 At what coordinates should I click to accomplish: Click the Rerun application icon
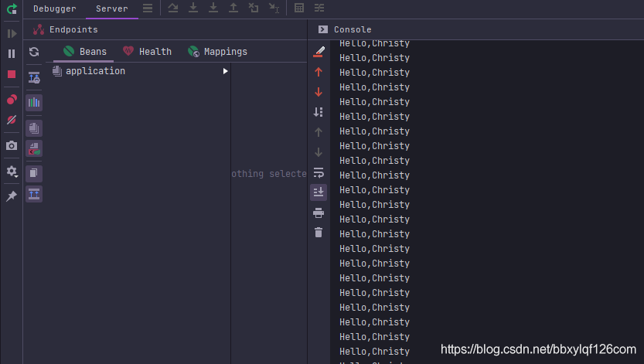click(x=12, y=9)
